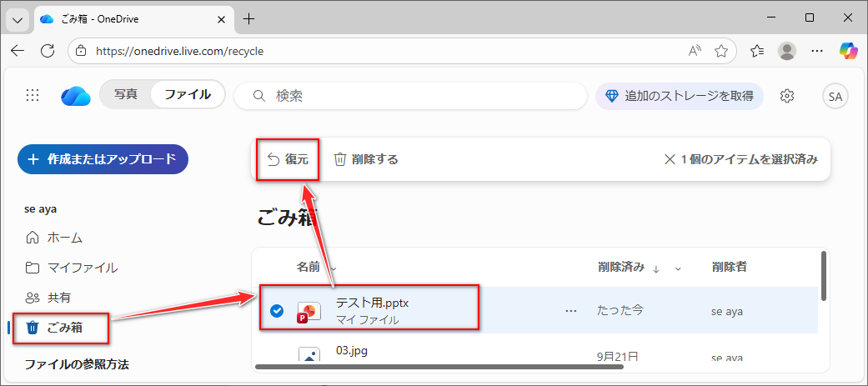Open the Favorites list icon
Image resolution: width=868 pixels, height=386 pixels.
[x=757, y=52]
